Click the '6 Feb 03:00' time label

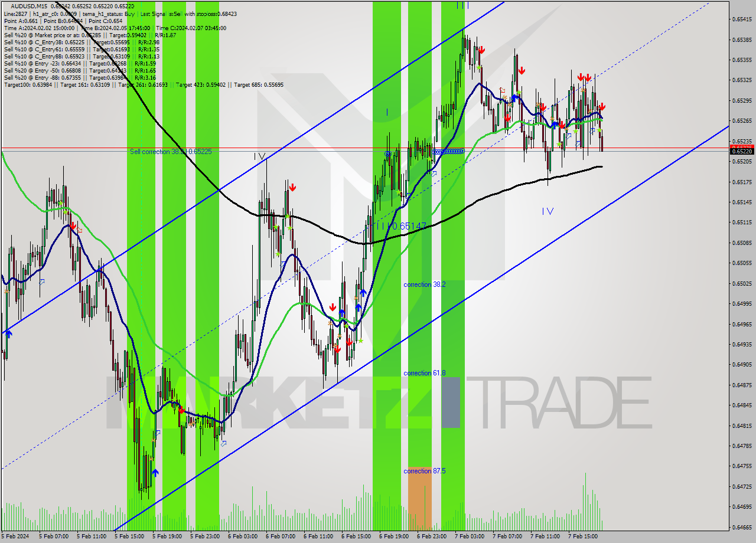click(243, 537)
